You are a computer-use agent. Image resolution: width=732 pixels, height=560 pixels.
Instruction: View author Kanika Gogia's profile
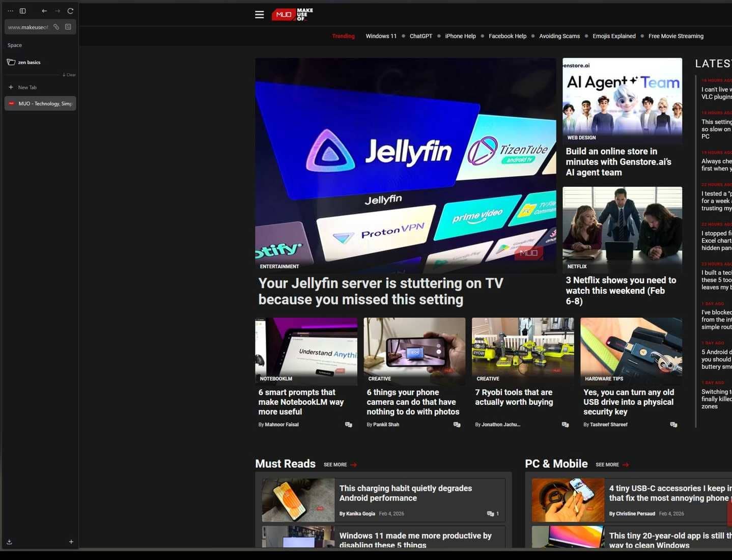tap(360, 514)
